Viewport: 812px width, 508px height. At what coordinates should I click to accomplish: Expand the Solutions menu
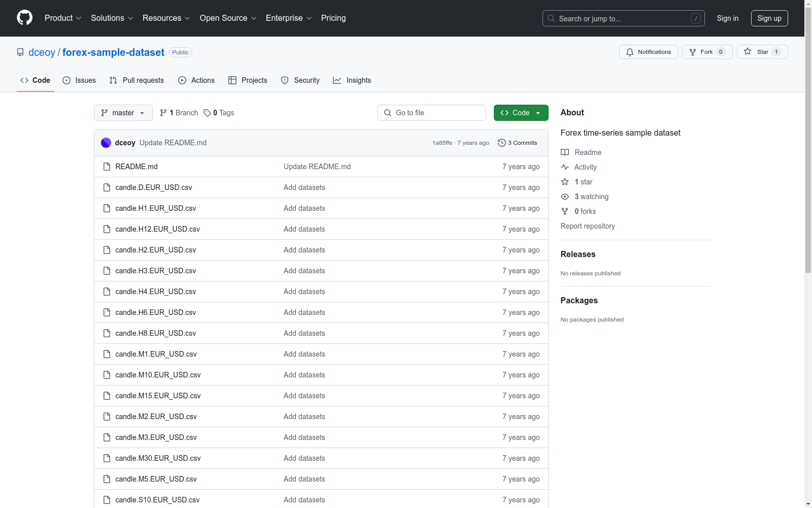112,18
